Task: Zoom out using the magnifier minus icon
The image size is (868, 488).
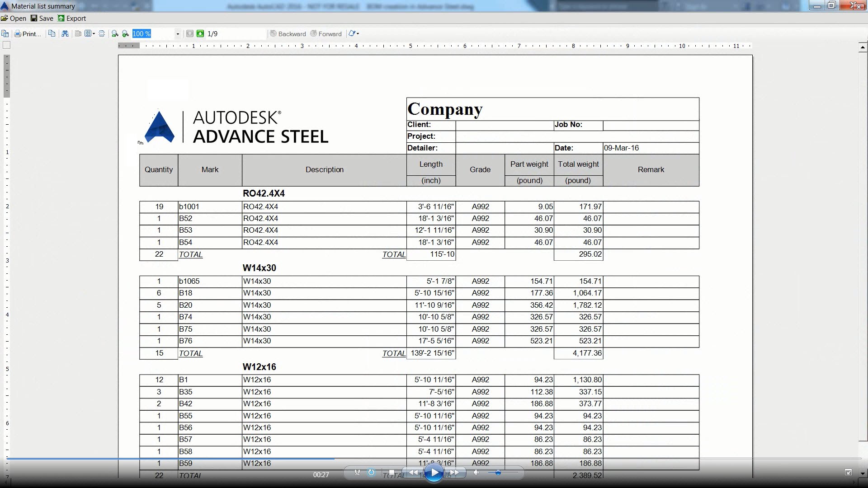Action: pos(114,33)
